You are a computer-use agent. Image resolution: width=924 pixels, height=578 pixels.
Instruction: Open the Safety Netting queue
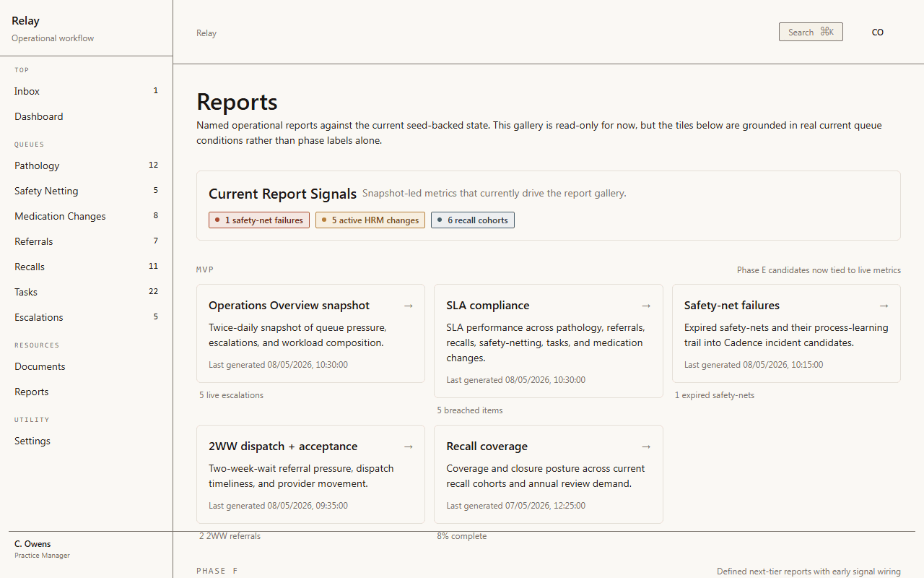pyautogui.click(x=86, y=191)
